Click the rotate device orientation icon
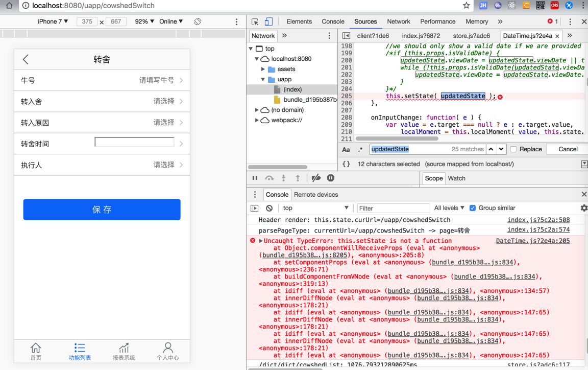 coord(198,21)
